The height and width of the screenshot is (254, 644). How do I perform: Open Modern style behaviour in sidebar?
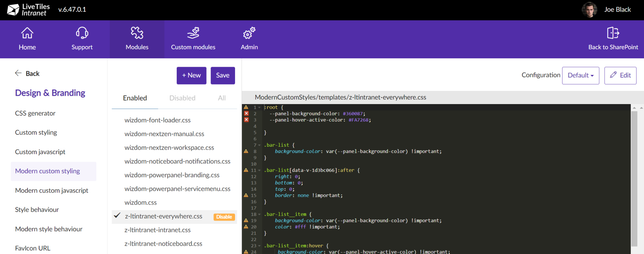pyautogui.click(x=49, y=229)
